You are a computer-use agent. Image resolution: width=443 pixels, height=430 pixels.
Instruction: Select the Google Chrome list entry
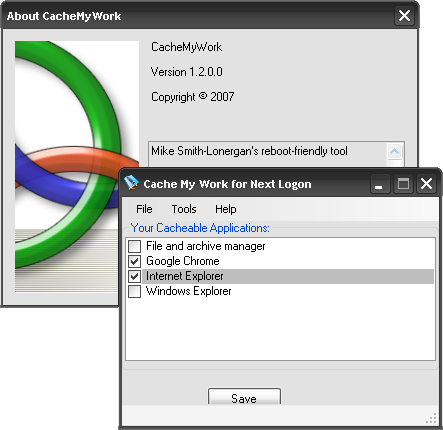(x=183, y=261)
